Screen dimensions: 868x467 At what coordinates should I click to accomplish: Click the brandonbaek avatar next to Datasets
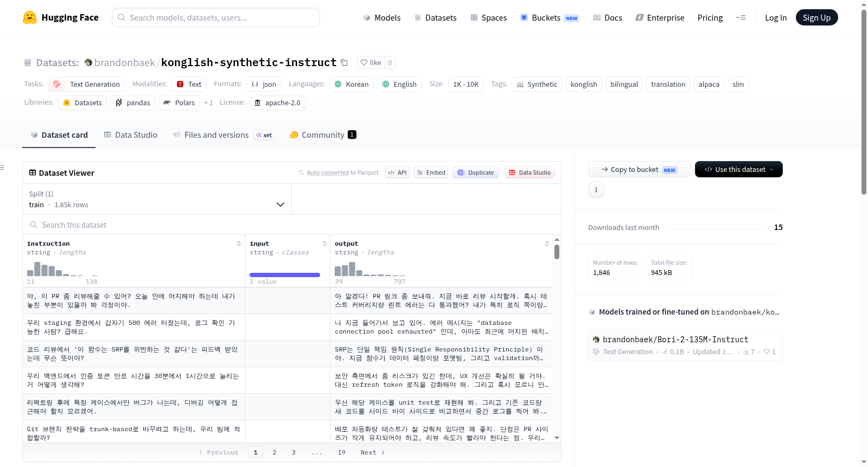click(x=88, y=62)
